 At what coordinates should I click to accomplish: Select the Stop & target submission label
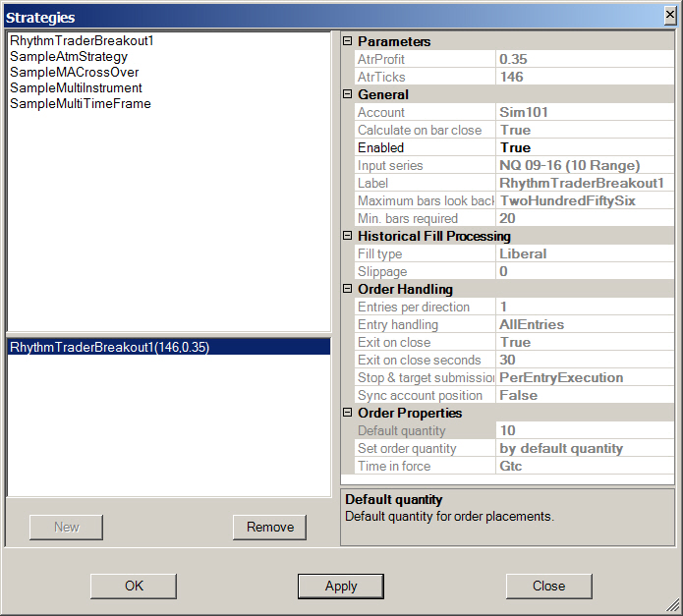pos(425,377)
